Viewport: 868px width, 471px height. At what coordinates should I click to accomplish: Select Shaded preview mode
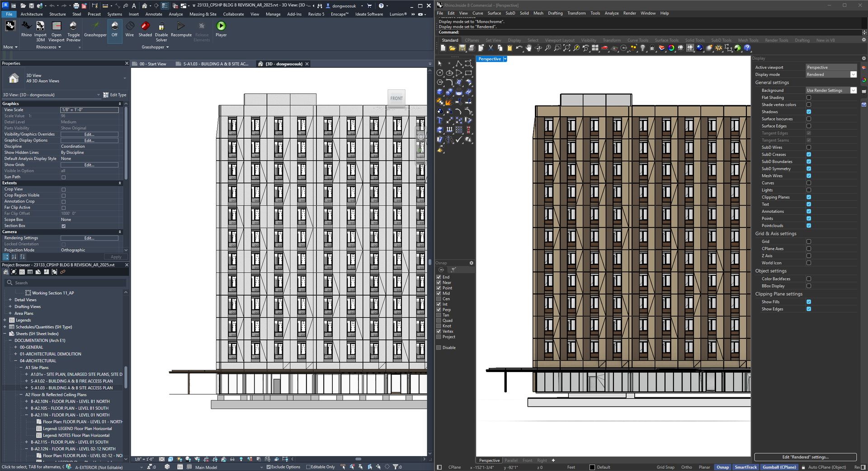[145, 27]
